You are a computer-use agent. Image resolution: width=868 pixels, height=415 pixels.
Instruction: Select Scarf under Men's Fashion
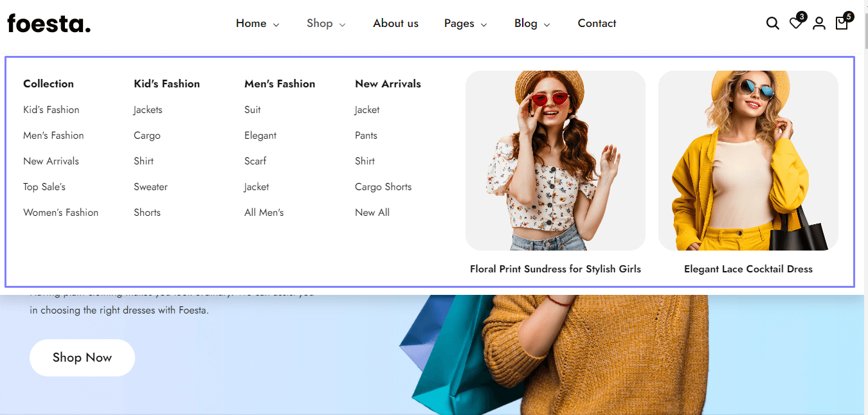255,161
